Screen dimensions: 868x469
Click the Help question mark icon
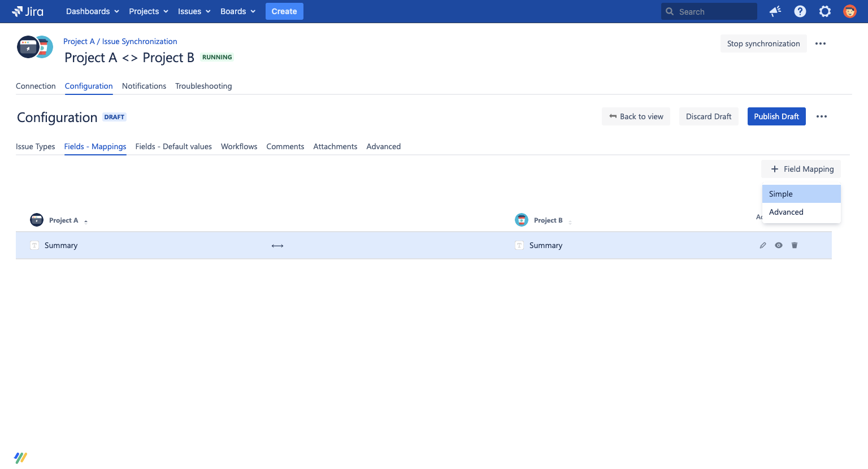tap(800, 11)
